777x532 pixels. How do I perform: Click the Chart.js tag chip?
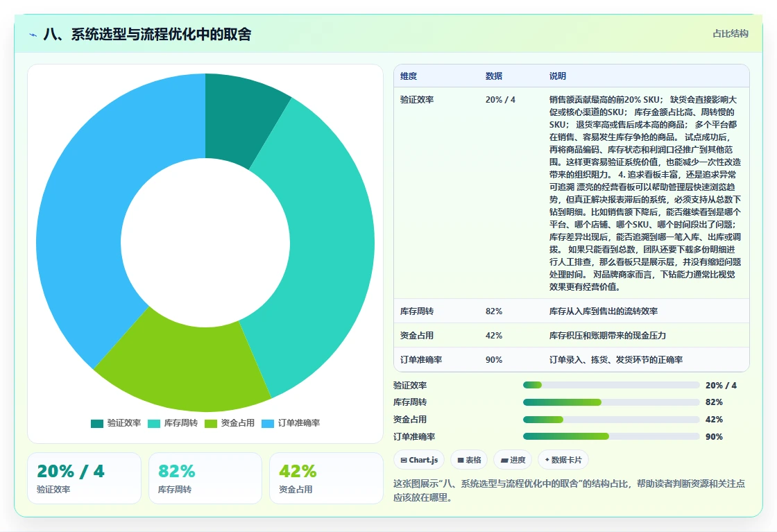(x=419, y=460)
